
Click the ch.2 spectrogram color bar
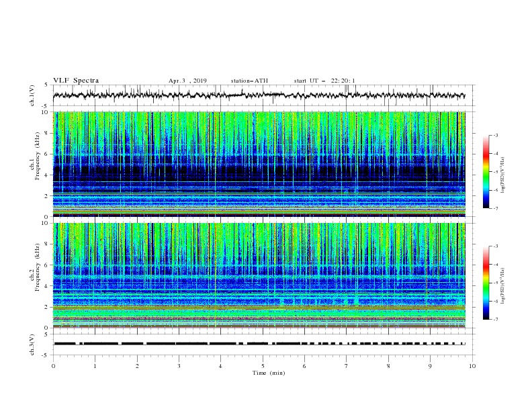tap(486, 283)
